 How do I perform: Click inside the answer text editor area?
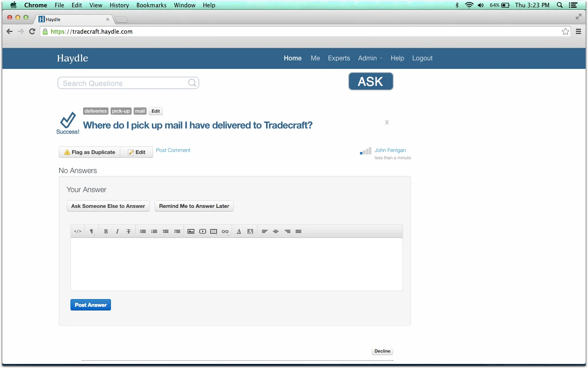(x=236, y=264)
